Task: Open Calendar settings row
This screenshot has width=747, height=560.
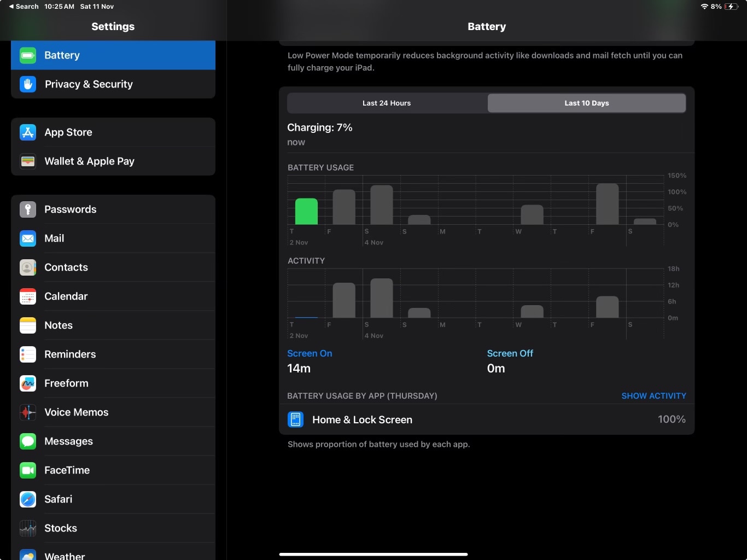Action: [x=113, y=296]
